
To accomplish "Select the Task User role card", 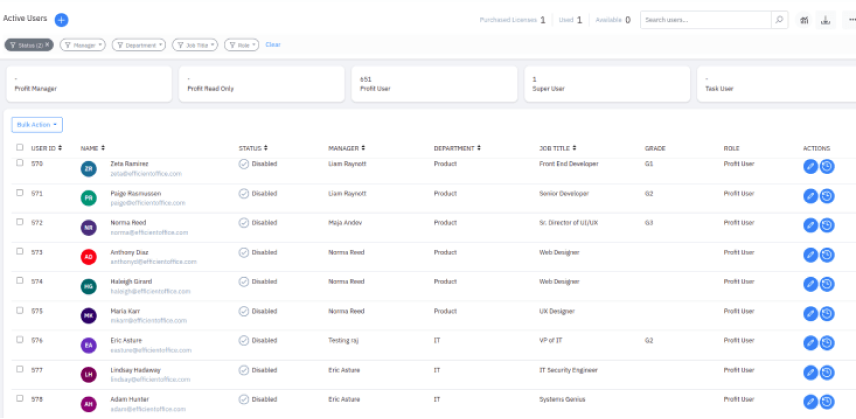I will 776,84.
